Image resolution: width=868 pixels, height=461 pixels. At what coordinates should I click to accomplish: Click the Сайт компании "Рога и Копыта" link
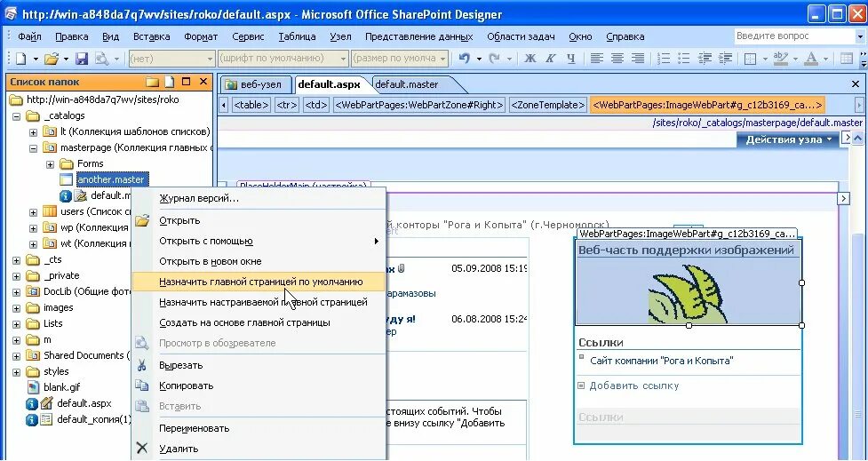tap(662, 361)
